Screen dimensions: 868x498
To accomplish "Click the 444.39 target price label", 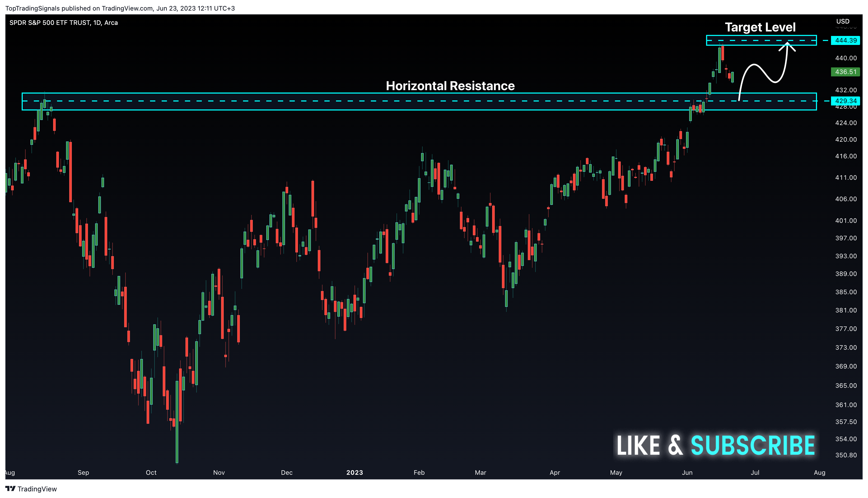I will click(846, 40).
